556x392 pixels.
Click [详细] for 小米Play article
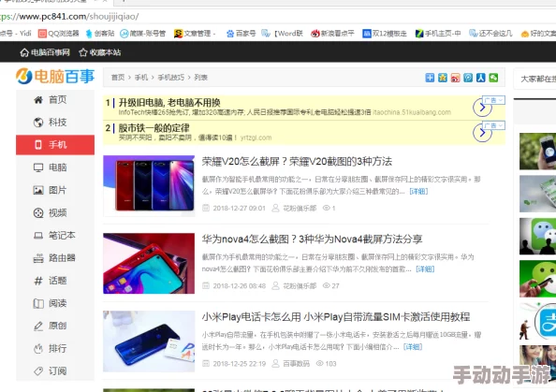[x=413, y=347]
